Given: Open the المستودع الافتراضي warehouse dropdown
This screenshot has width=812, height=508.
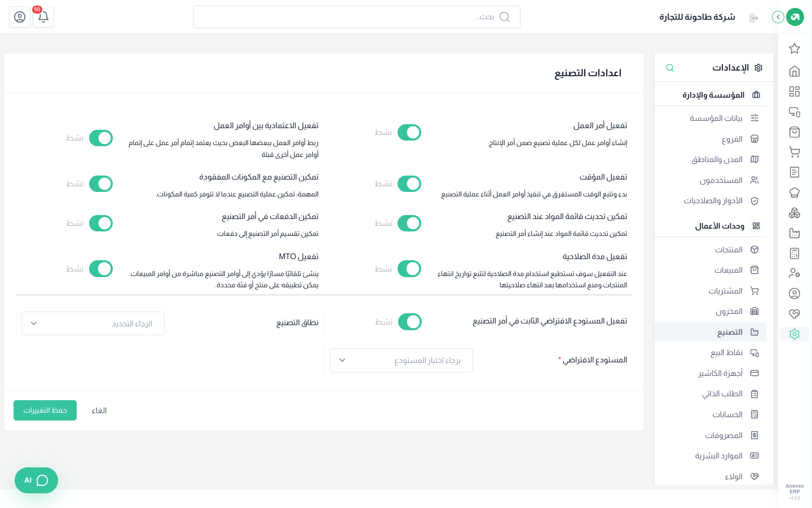Looking at the screenshot, I should [x=401, y=360].
